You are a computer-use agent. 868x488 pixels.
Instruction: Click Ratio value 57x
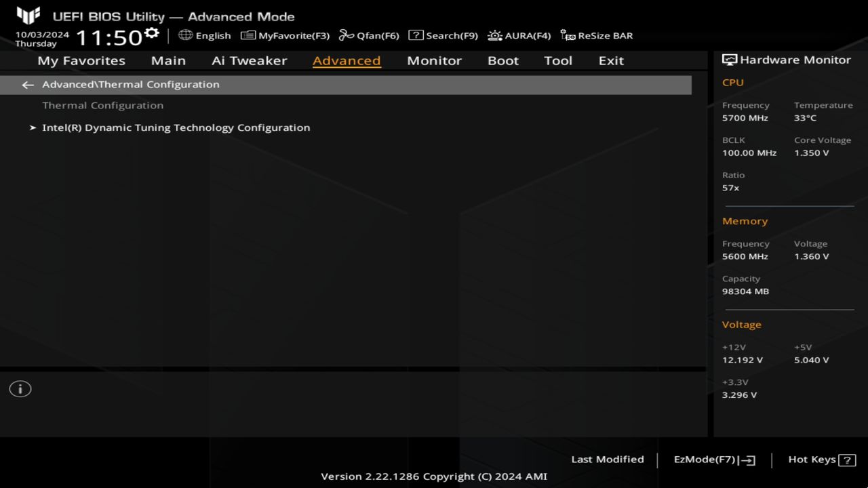pos(730,188)
